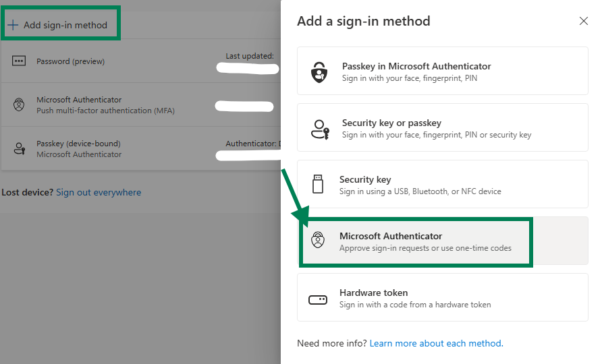The width and height of the screenshot is (602, 364).
Task: Select Approve sign-in requests or use one-time codes text
Action: 425,248
